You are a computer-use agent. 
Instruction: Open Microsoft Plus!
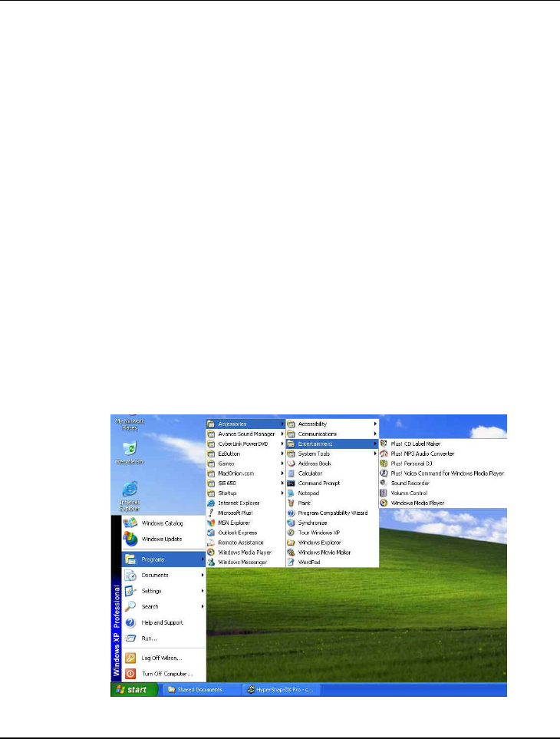[245, 513]
